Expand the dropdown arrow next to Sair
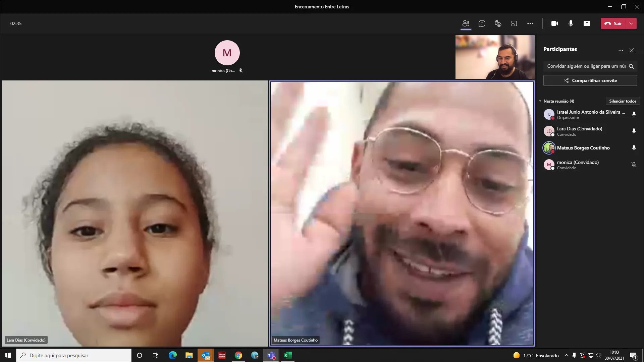 [x=631, y=23]
